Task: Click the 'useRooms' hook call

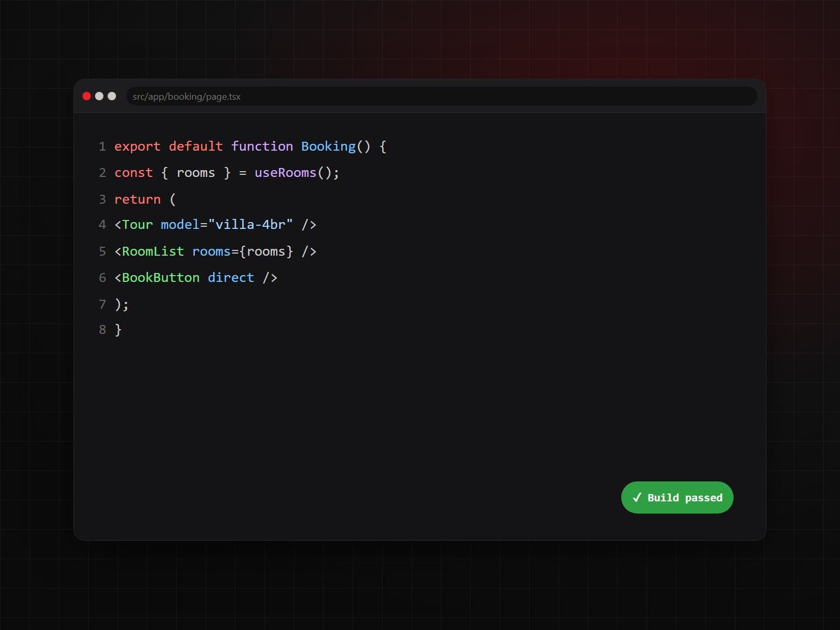Action: 286,173
